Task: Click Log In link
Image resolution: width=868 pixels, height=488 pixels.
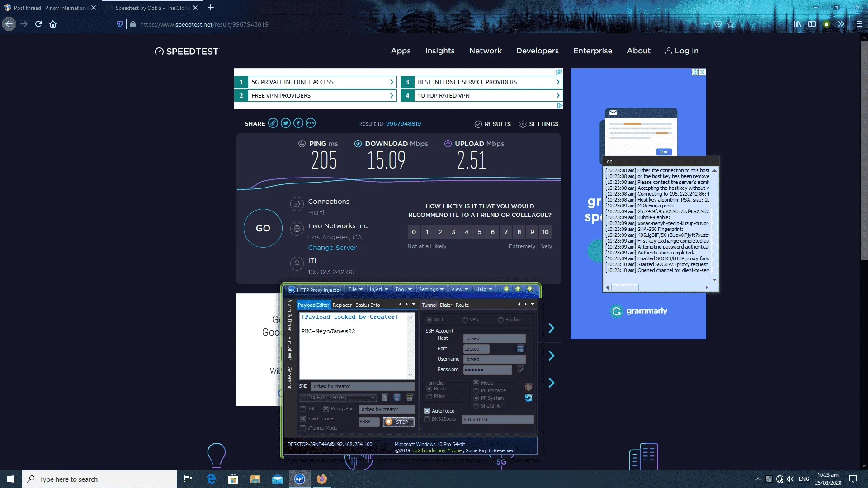Action: pos(682,51)
